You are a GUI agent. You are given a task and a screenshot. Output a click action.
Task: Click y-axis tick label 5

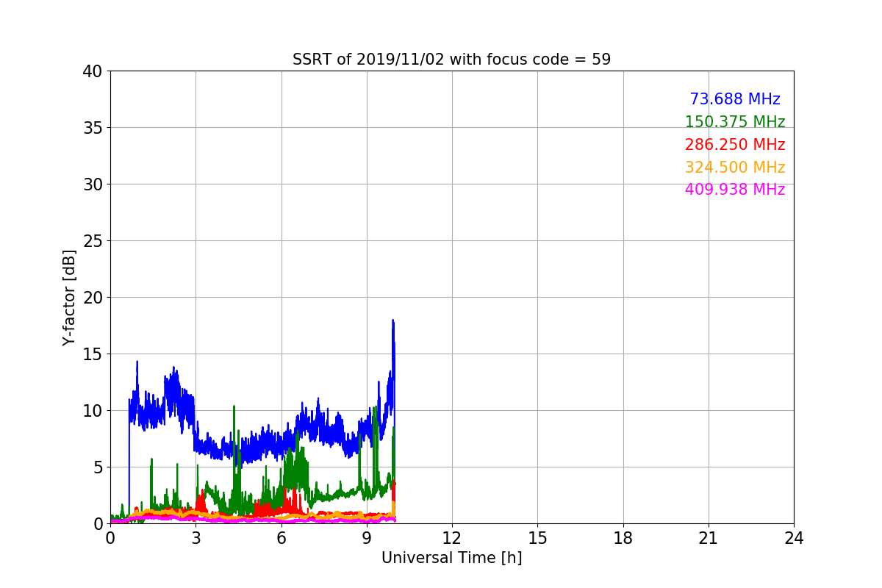98,467
